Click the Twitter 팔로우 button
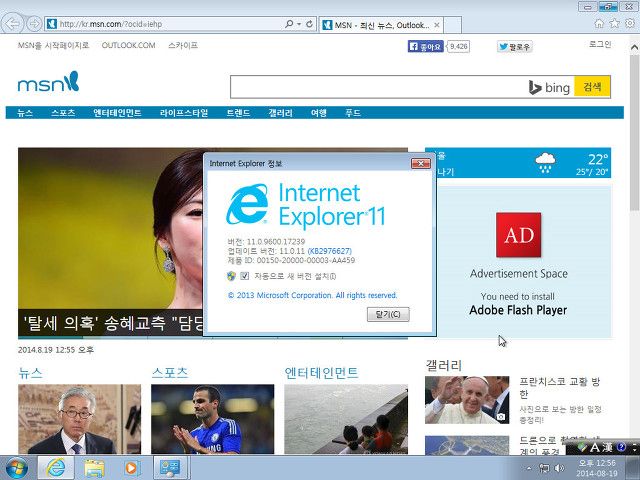Screen dimensions: 640x480 (x=515, y=47)
